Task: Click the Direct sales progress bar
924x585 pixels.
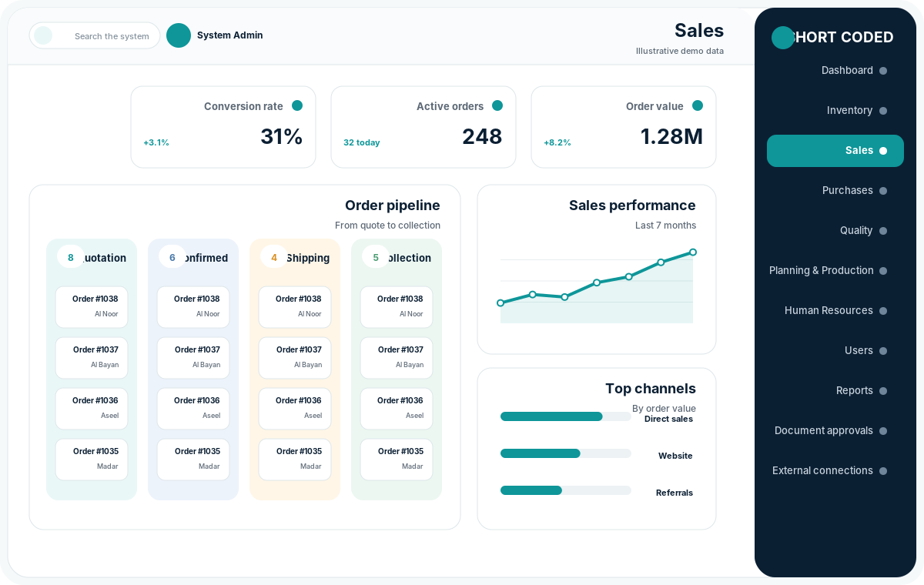Action: pos(566,416)
